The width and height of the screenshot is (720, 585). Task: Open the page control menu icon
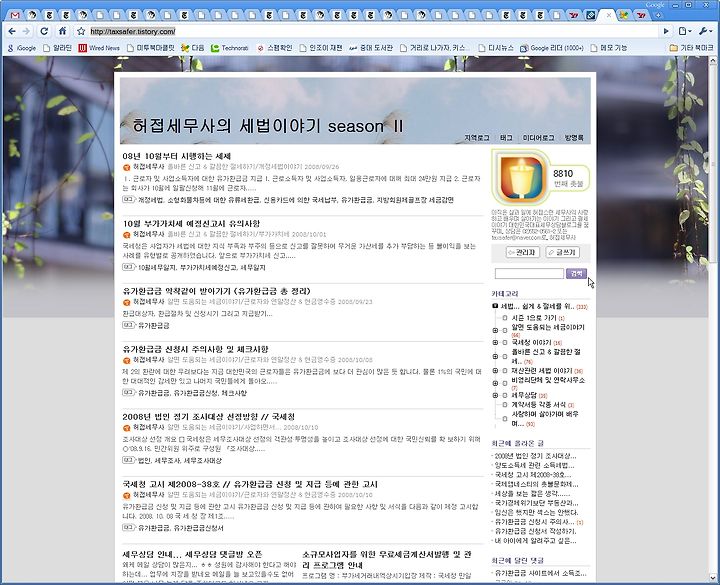(685, 31)
